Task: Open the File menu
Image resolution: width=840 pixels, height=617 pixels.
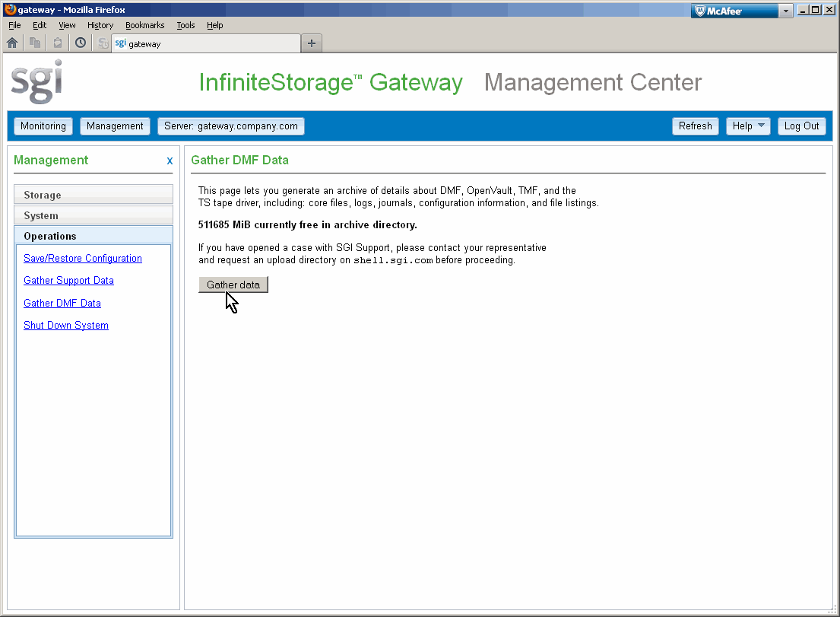Action: point(14,25)
